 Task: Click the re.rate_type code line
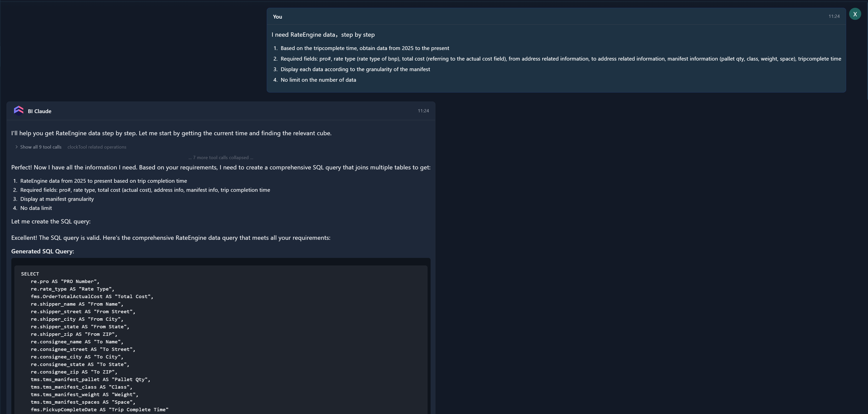pyautogui.click(x=72, y=289)
